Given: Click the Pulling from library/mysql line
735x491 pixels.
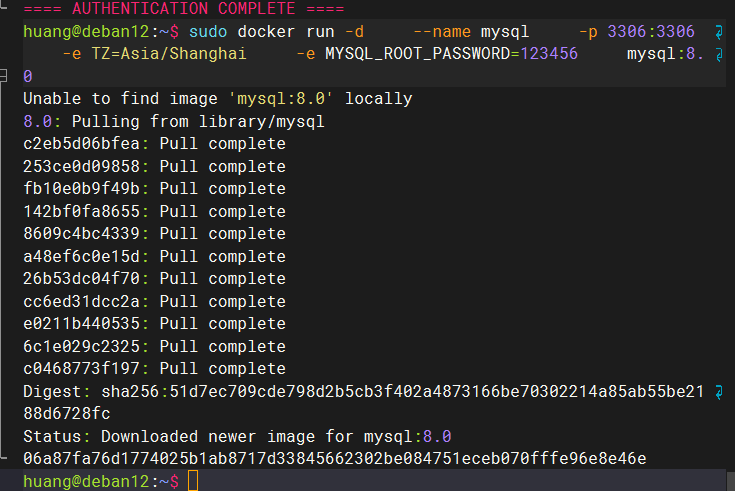Looking at the screenshot, I should pos(173,122).
